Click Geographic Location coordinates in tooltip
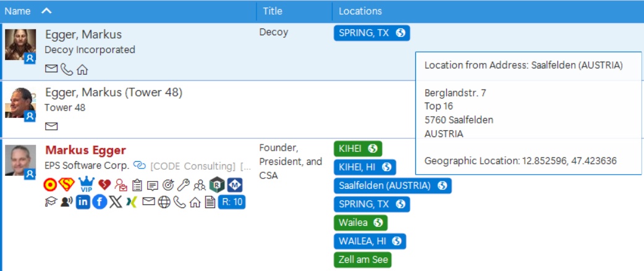This screenshot has height=271, width=644. (x=520, y=161)
